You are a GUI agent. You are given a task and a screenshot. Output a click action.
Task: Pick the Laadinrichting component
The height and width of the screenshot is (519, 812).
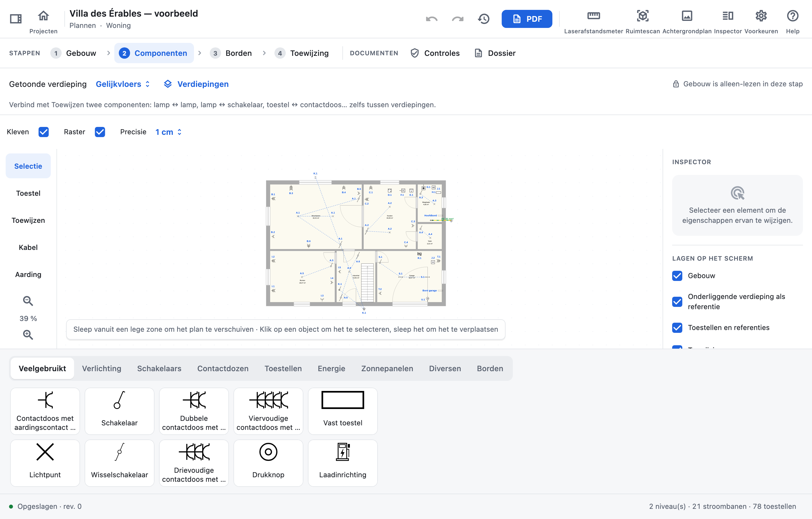click(x=343, y=463)
